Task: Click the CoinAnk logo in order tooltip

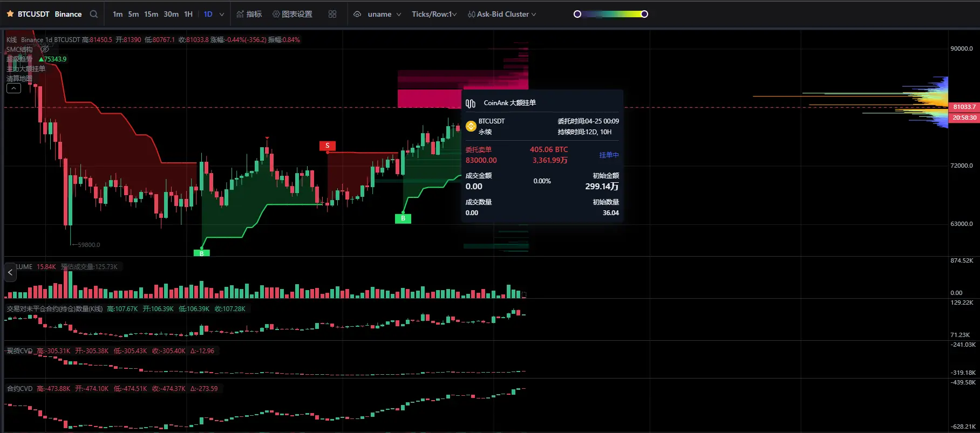Action: (x=471, y=103)
